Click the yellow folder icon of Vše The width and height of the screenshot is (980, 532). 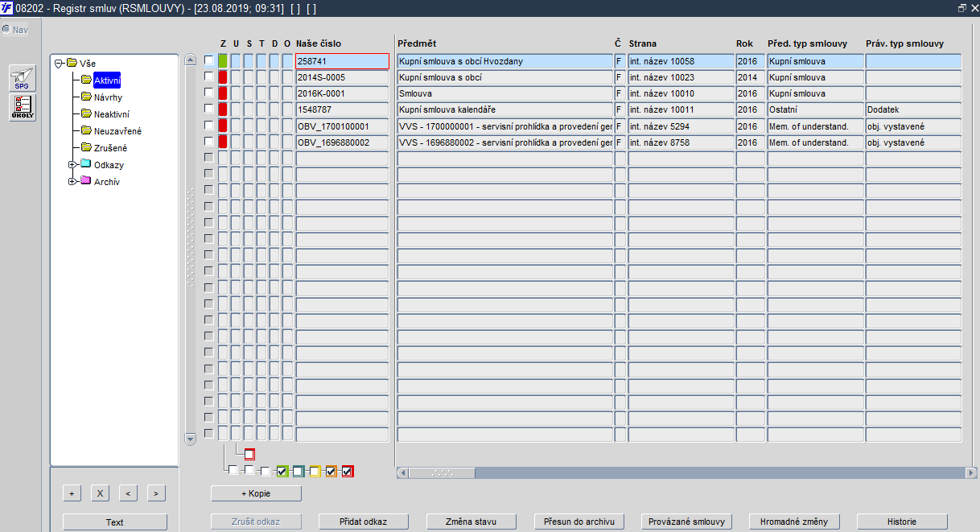(72, 63)
